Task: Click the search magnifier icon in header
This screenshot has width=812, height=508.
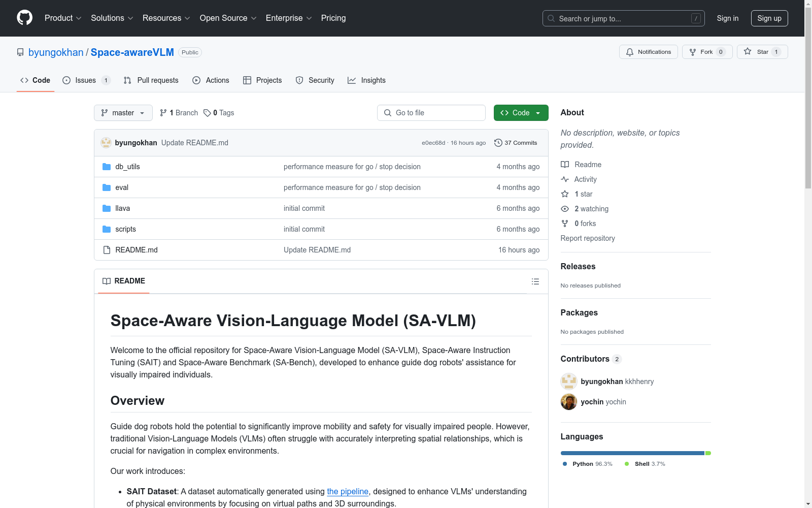Action: click(551, 18)
